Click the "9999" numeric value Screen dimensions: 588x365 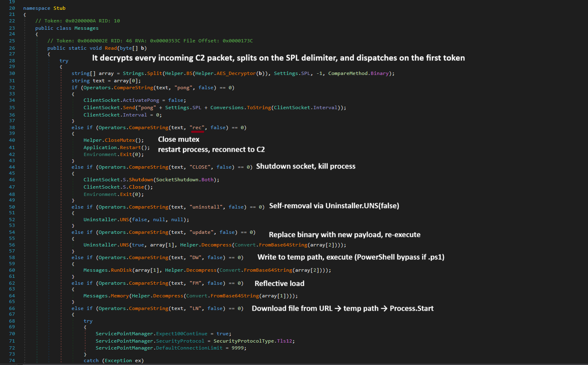[238, 348]
